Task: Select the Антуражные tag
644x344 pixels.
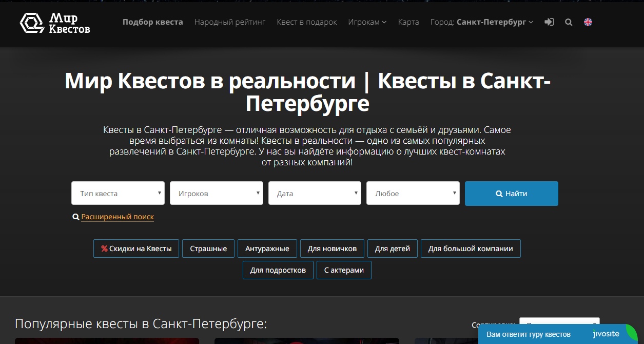Action: pyautogui.click(x=267, y=249)
